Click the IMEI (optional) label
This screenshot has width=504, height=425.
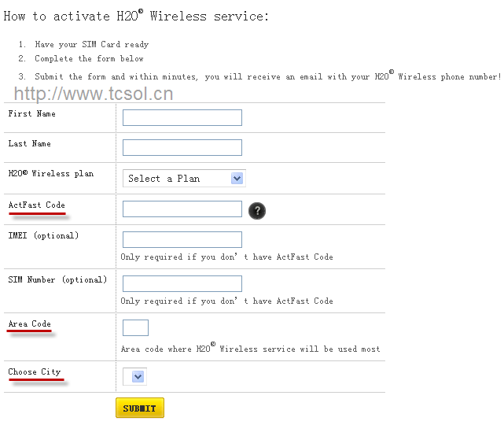tap(44, 236)
